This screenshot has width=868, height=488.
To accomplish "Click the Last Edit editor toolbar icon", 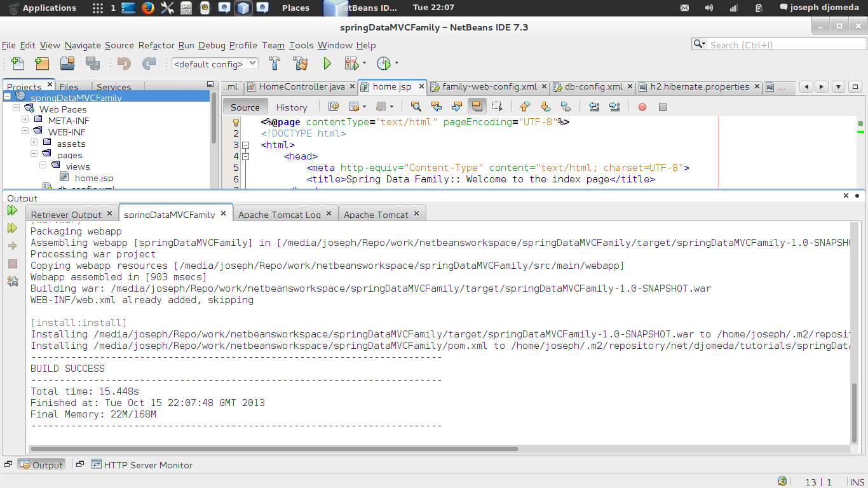I will click(x=334, y=107).
